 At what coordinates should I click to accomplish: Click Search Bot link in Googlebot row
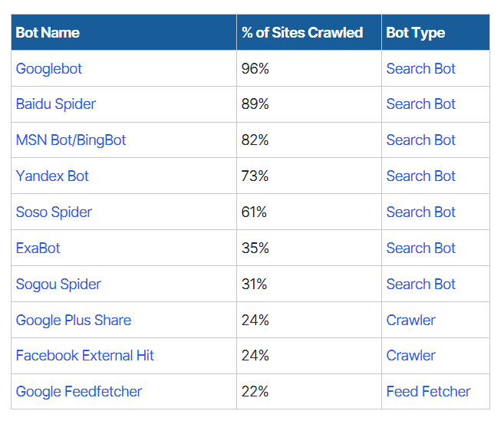[420, 69]
